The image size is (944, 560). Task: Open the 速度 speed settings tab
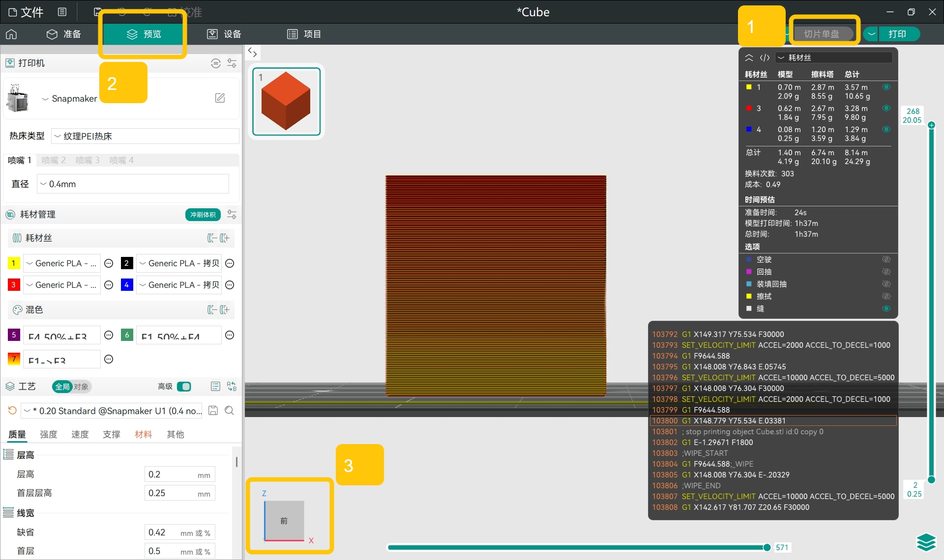point(80,434)
